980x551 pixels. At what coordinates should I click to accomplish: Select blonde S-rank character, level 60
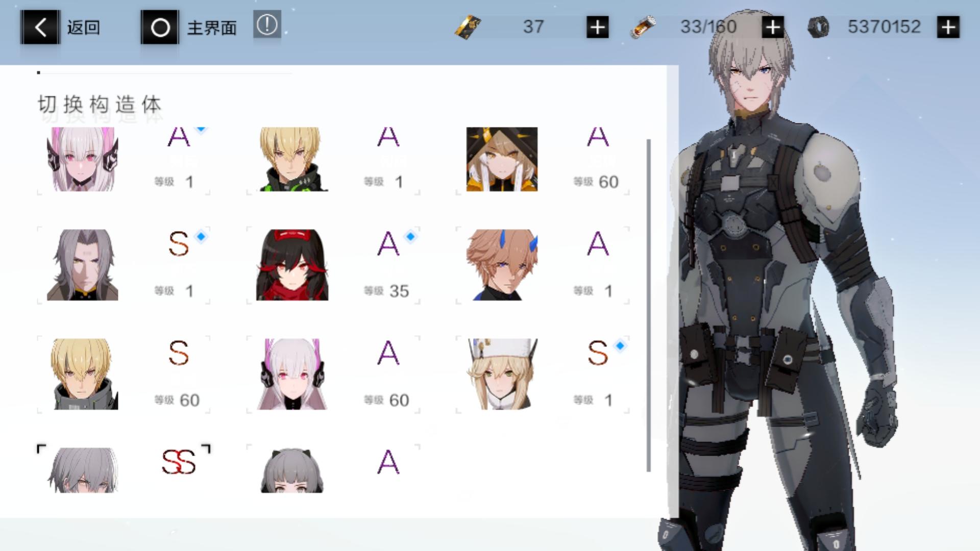[83, 374]
